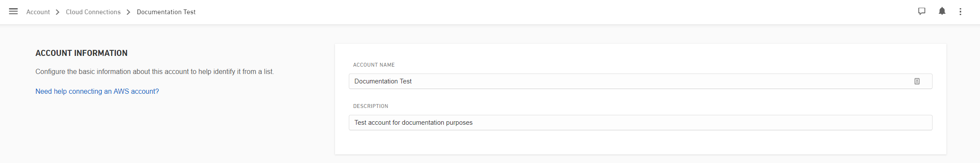The image size is (980, 163).
Task: Open the AWS account connection help link
Action: point(97,91)
